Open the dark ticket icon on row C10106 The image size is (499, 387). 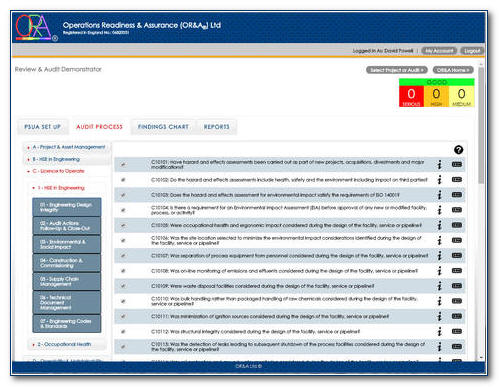(x=457, y=240)
